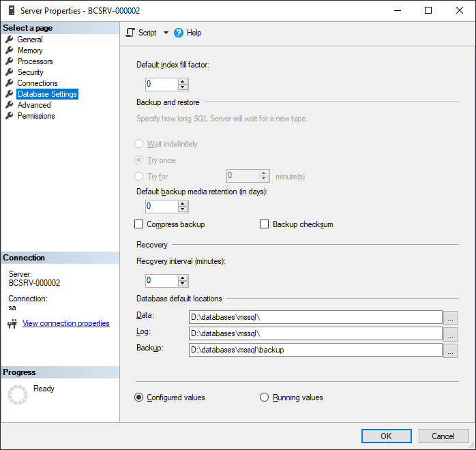Click the wrench icon beside Security
Image resolution: width=476 pixels, height=450 pixels.
tap(10, 72)
